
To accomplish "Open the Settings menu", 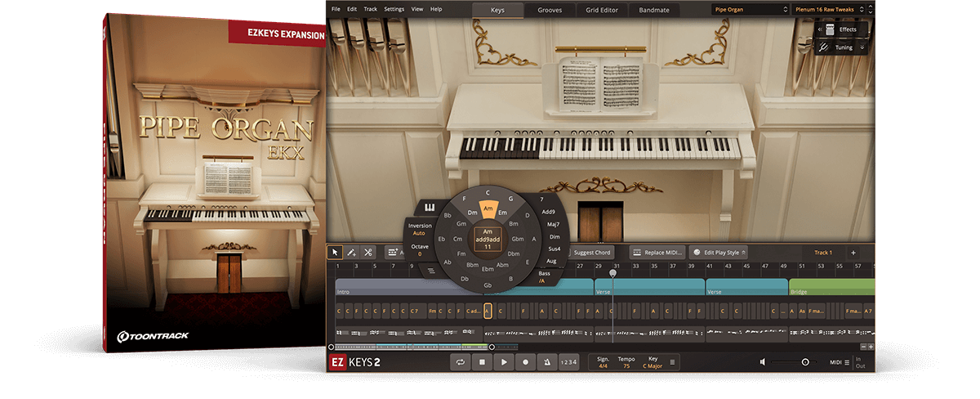I will pos(394,9).
